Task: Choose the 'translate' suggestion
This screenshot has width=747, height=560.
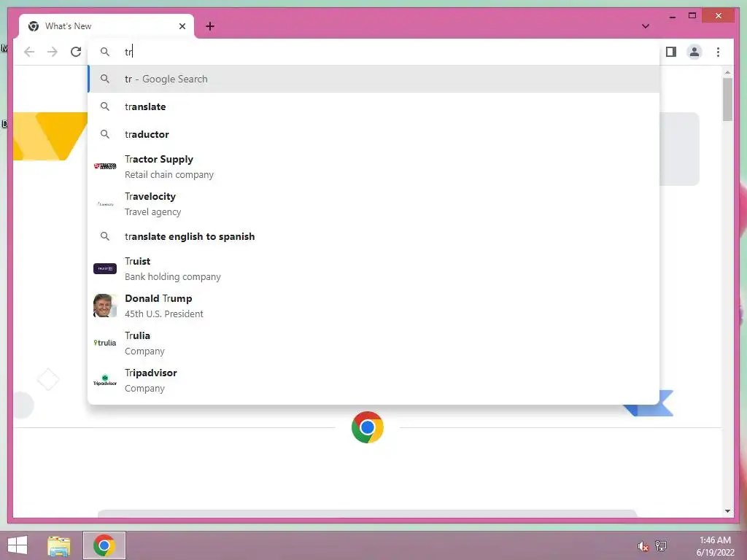Action: click(x=374, y=106)
